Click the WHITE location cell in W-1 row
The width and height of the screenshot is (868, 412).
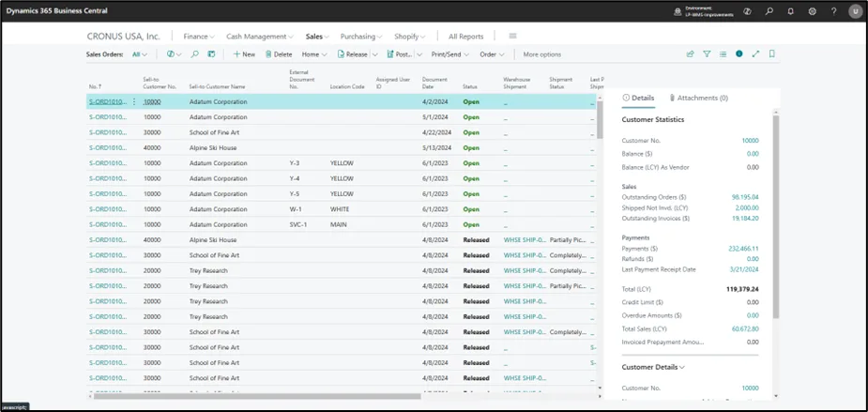pos(340,209)
